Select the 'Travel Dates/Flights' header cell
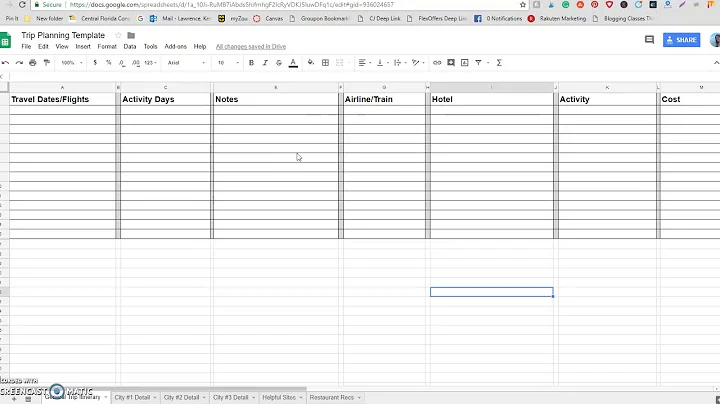720x404 pixels. 62,99
